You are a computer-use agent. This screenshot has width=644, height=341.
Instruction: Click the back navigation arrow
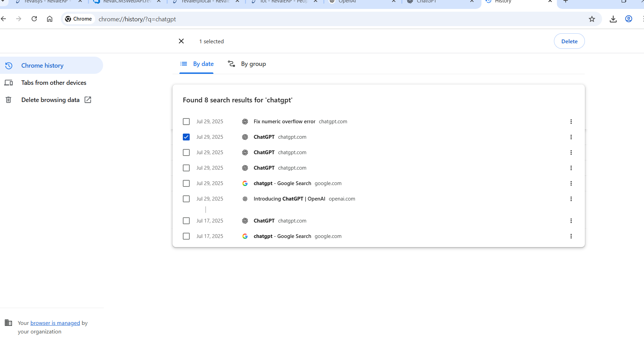coord(4,19)
